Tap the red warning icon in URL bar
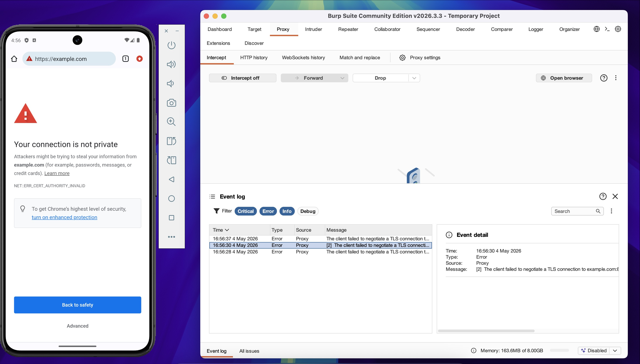The width and height of the screenshot is (640, 364). click(29, 59)
